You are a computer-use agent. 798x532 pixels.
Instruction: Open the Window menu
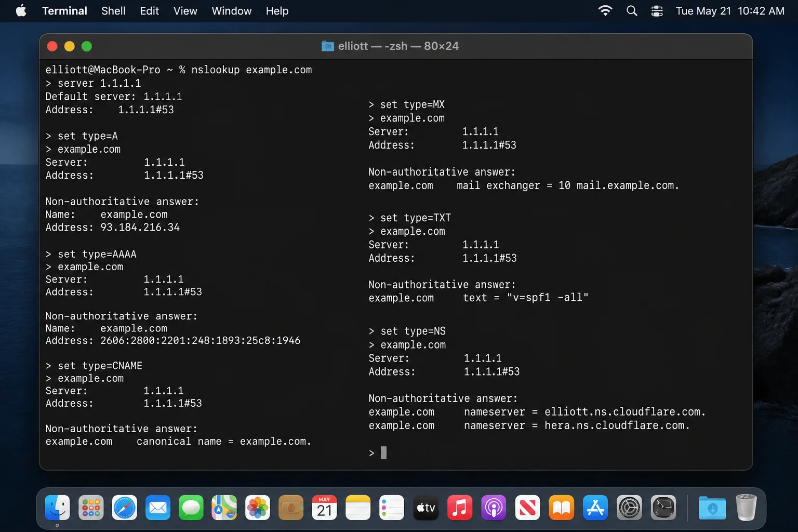(x=231, y=11)
